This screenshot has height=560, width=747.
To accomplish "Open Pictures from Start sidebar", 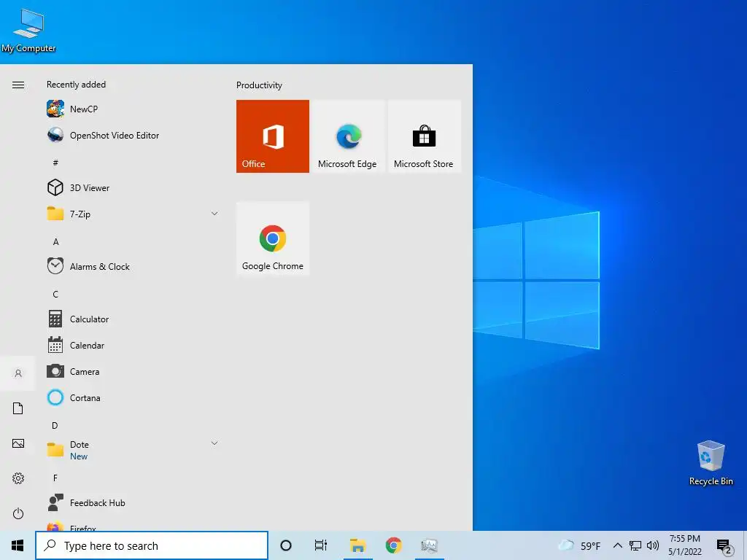I will click(18, 443).
